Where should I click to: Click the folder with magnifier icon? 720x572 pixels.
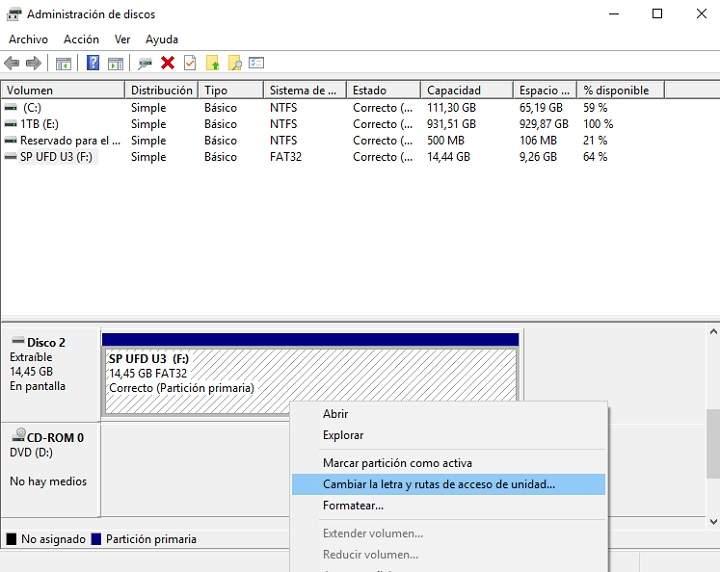(x=234, y=63)
